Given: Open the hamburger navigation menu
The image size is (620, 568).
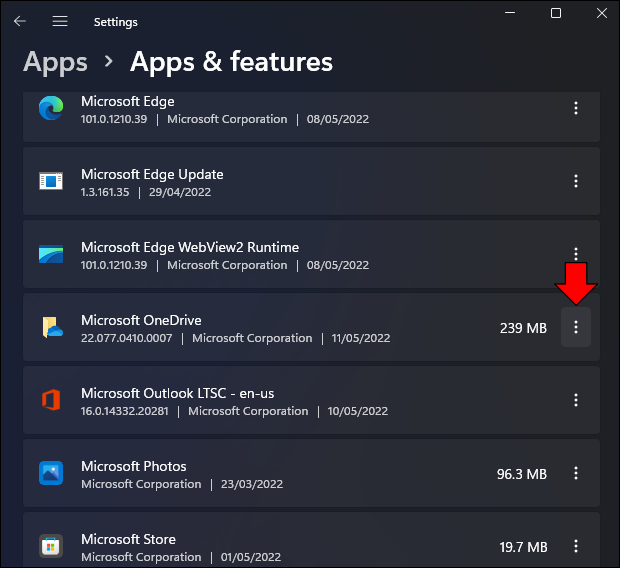Looking at the screenshot, I should [x=60, y=21].
